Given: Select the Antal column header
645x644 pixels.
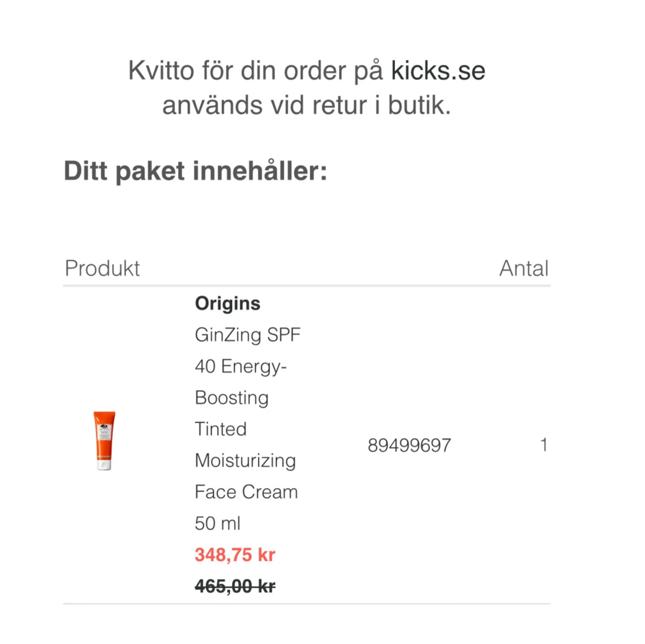Looking at the screenshot, I should [523, 268].
